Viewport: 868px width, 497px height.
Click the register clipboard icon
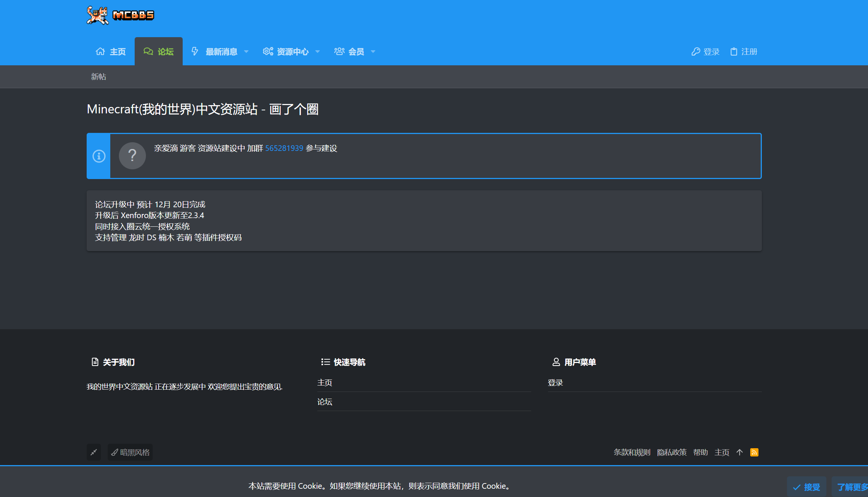pos(734,51)
